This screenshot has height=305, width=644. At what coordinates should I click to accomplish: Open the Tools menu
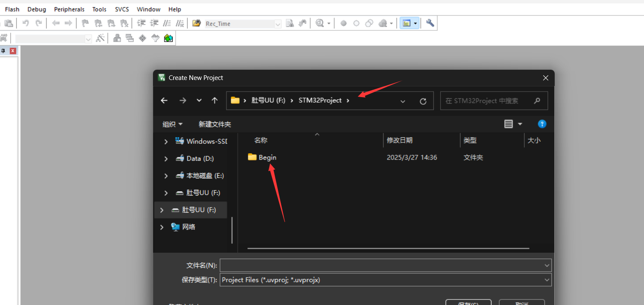[x=100, y=9]
